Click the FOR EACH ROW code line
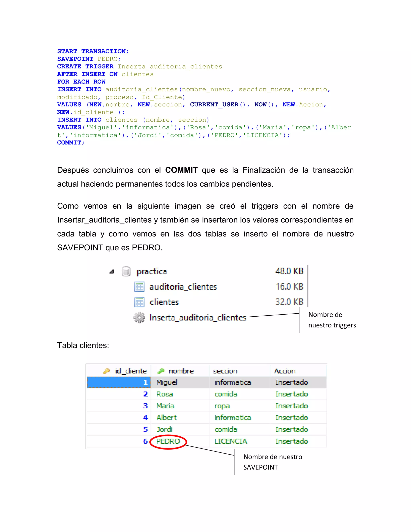 point(81,82)
